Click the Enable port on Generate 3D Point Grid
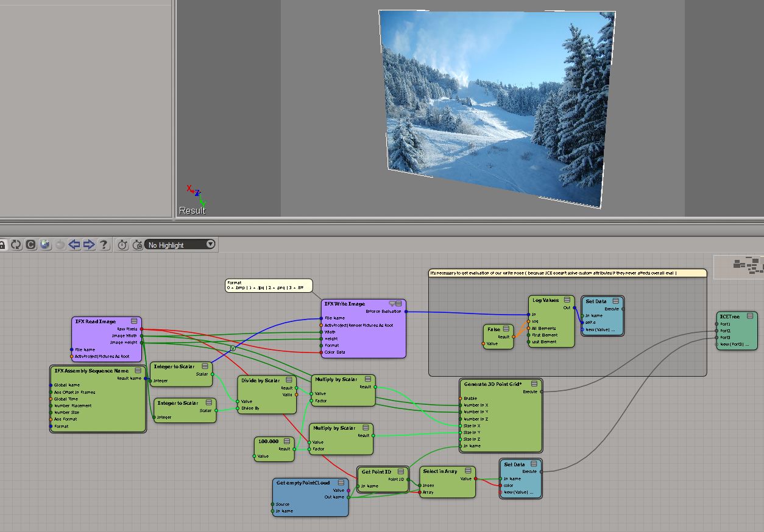This screenshot has width=764, height=532. [461, 398]
